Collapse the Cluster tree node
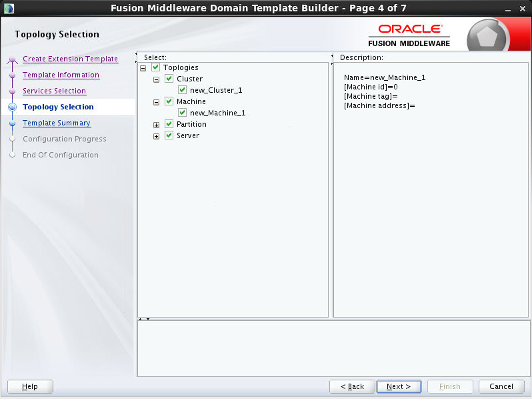This screenshot has width=532, height=399. 156,80
